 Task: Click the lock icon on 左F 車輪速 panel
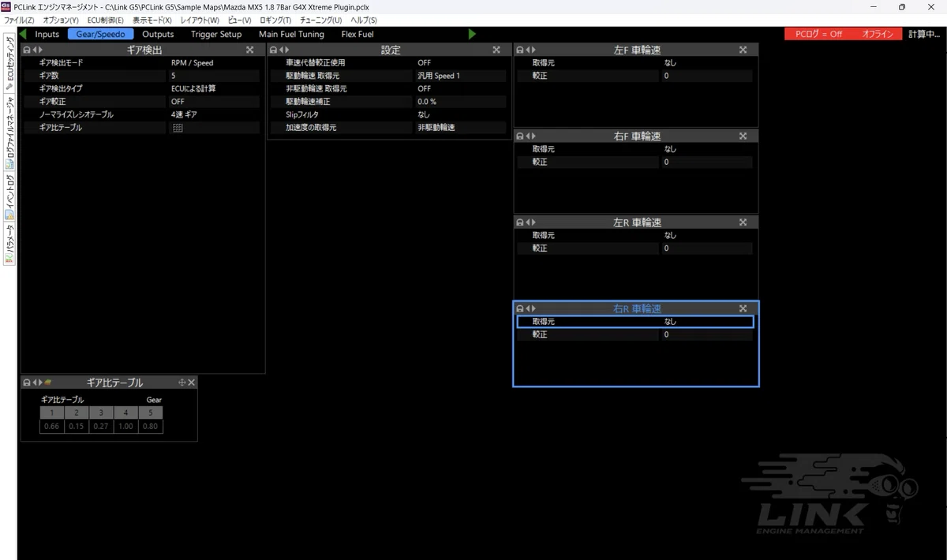click(519, 50)
